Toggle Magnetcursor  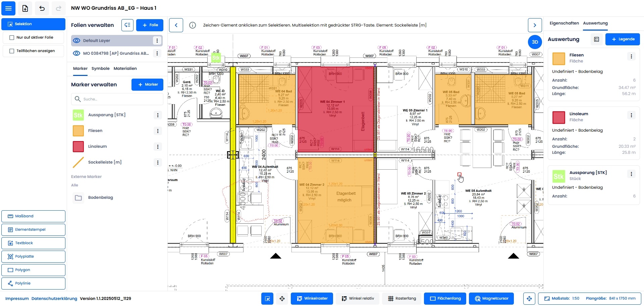click(491, 299)
